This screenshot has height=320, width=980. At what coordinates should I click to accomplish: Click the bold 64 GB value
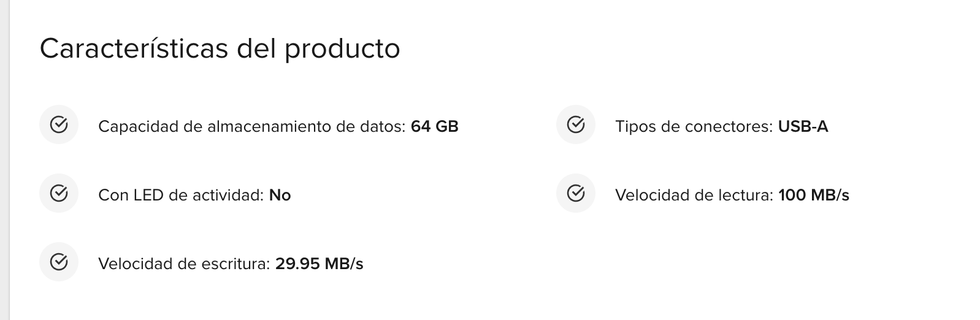[435, 127]
